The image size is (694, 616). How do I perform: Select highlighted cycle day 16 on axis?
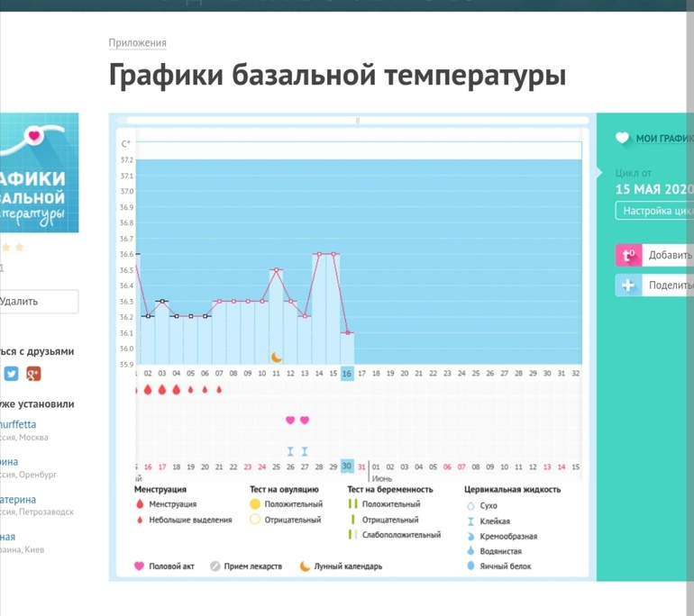(347, 373)
